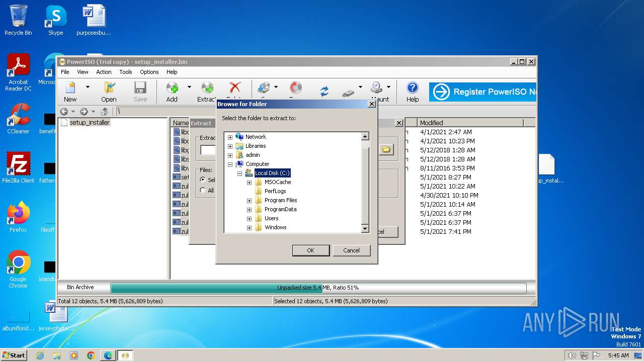Click the Up one level icon

[105, 112]
